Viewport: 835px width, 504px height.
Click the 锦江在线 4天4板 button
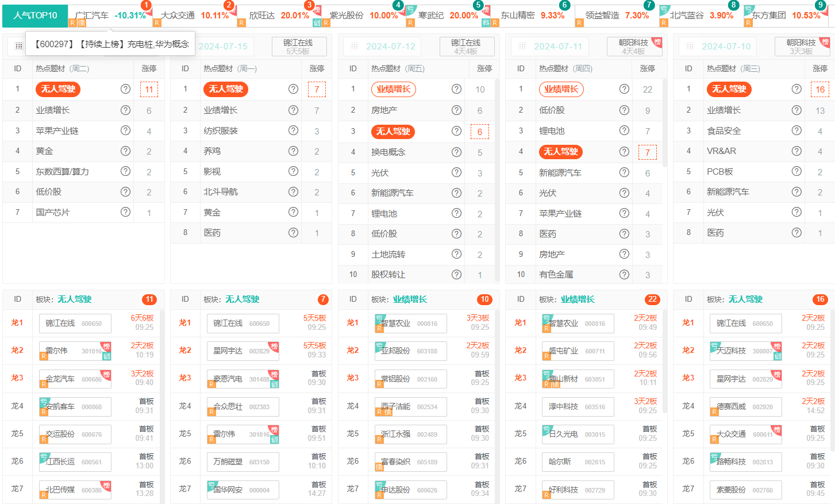466,47
